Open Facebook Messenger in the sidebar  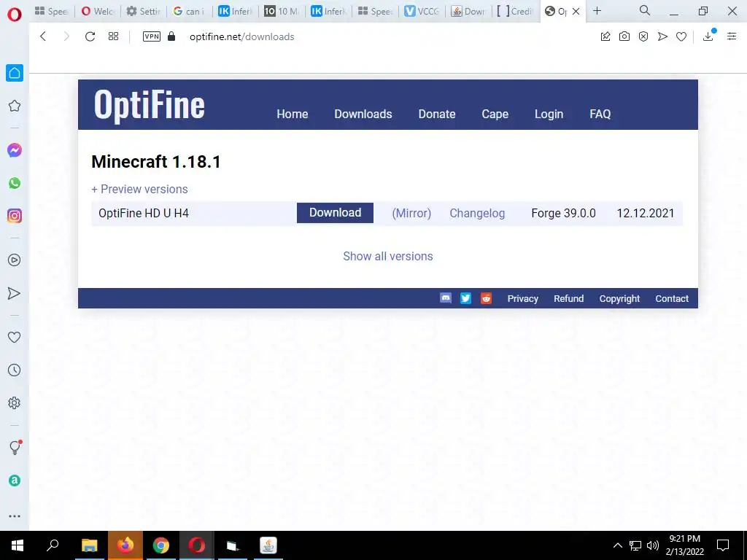click(15, 150)
